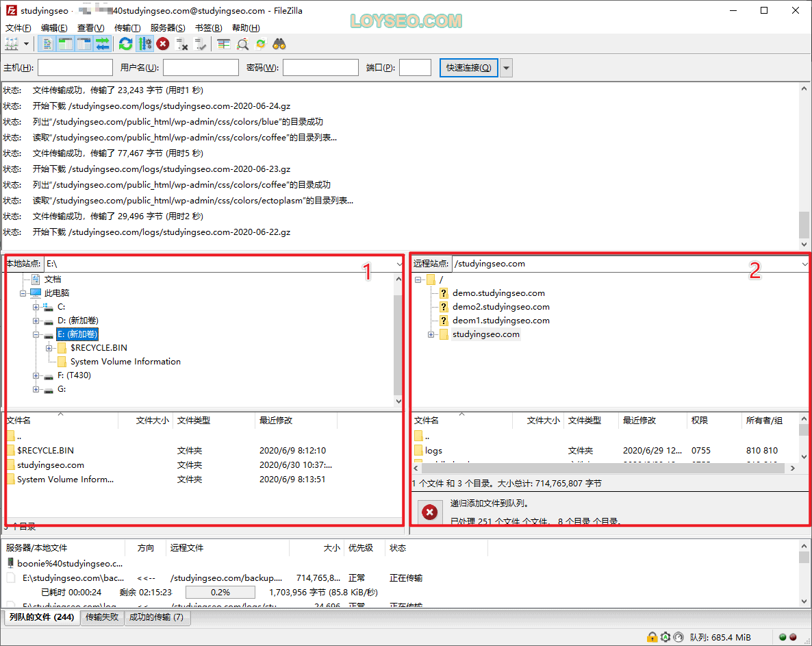The height and width of the screenshot is (646, 812).
Task: Disconnect from the current server icon
Action: click(181, 44)
